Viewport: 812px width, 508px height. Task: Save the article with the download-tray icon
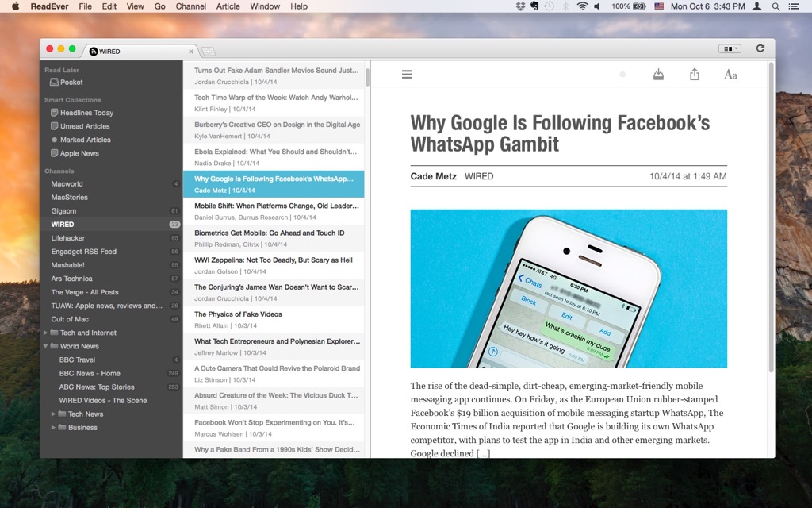click(658, 75)
